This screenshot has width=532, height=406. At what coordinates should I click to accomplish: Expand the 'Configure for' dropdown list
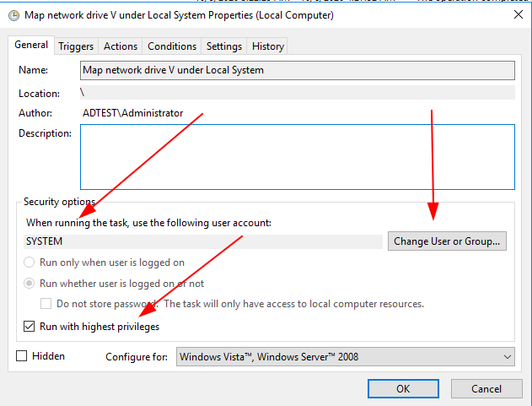346,357
